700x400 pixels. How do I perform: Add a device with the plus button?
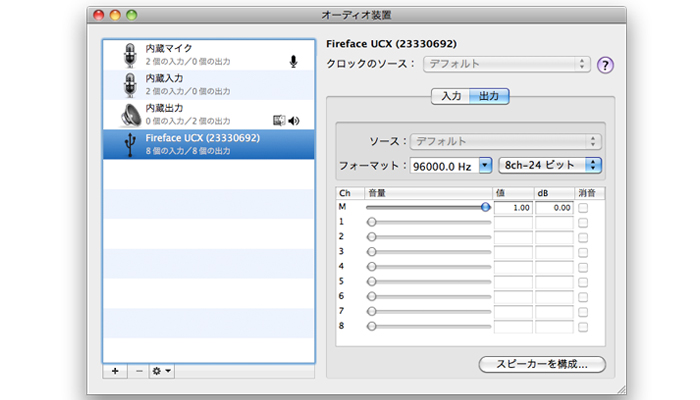(115, 371)
